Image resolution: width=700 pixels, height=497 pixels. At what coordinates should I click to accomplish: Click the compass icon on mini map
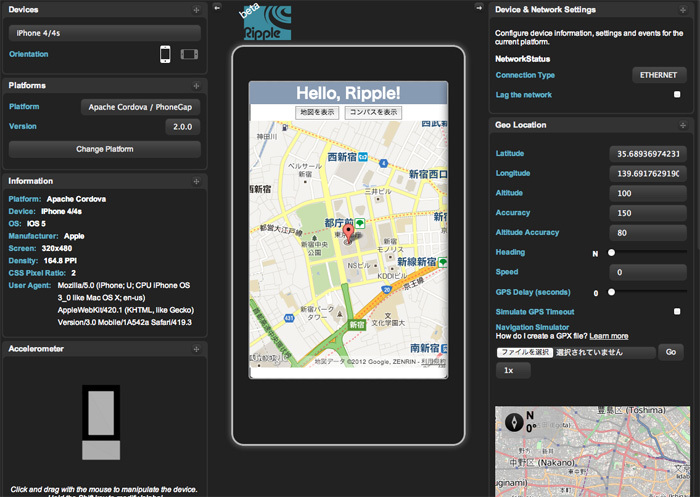tap(514, 422)
